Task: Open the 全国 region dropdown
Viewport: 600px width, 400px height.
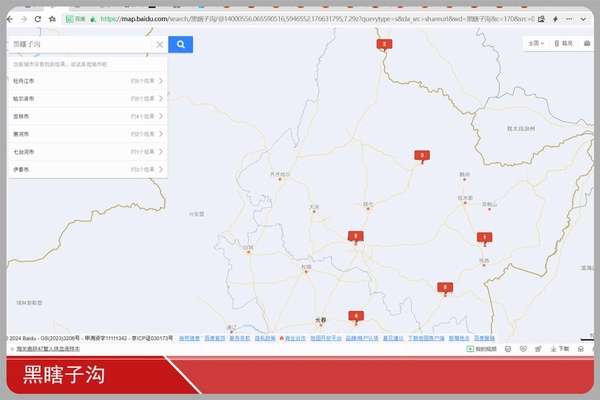Action: click(536, 43)
